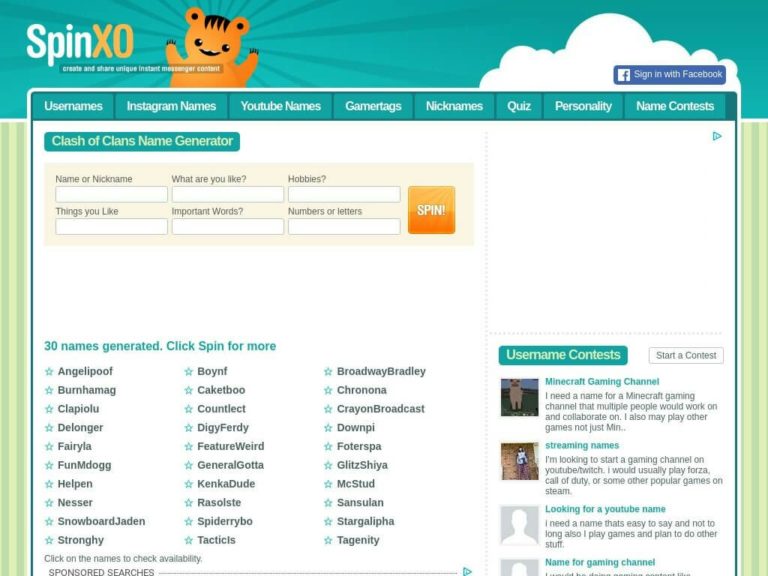Viewport: 768px width, 576px height.
Task: Open the Name Contests tab
Action: (675, 106)
